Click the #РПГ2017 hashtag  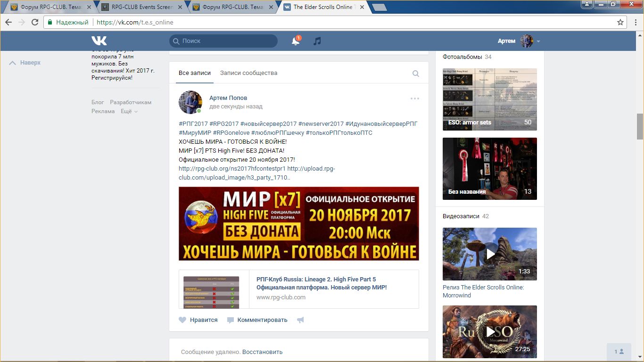(x=193, y=124)
